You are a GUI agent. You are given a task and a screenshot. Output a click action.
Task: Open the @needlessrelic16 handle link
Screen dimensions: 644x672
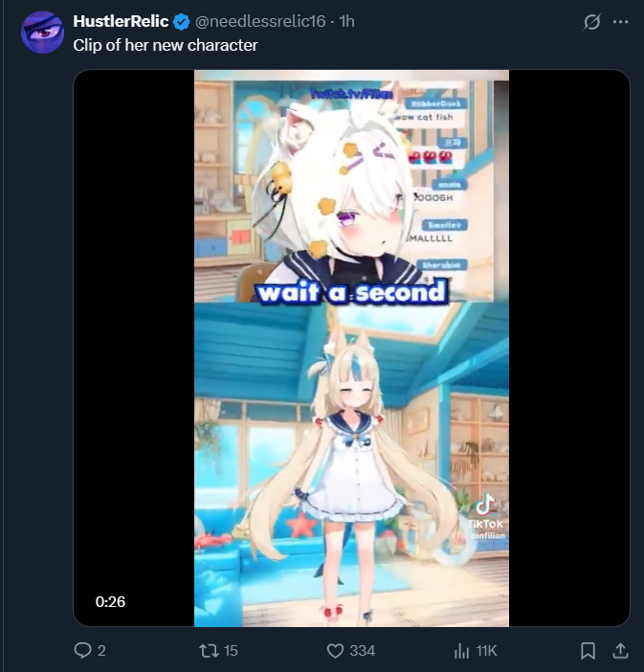260,21
